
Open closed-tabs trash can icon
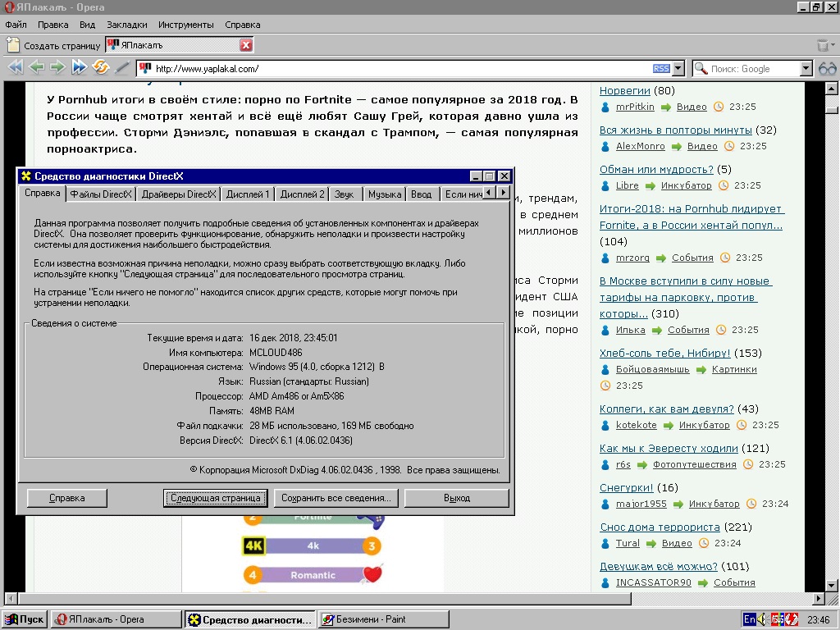[x=823, y=46]
